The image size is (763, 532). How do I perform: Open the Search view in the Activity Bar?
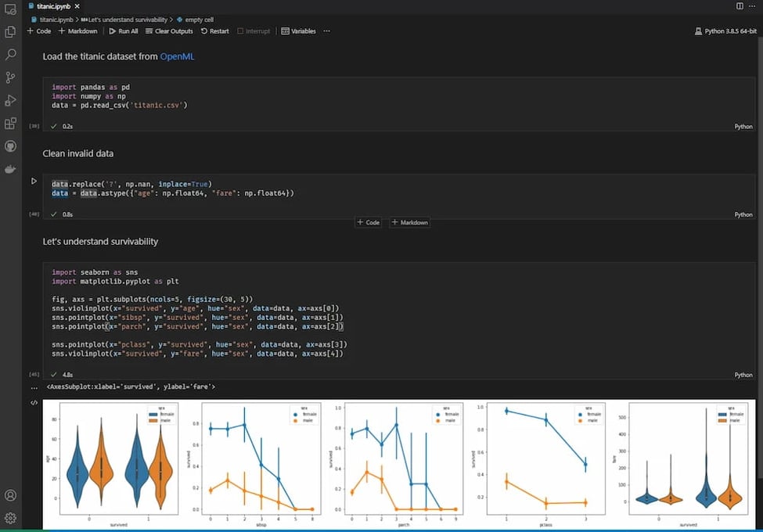pyautogui.click(x=9, y=55)
